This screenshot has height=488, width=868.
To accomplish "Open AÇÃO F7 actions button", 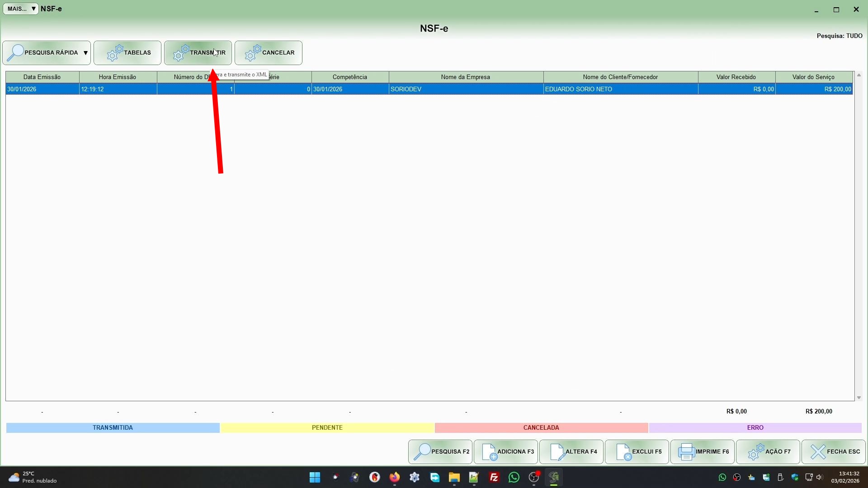I will [768, 451].
